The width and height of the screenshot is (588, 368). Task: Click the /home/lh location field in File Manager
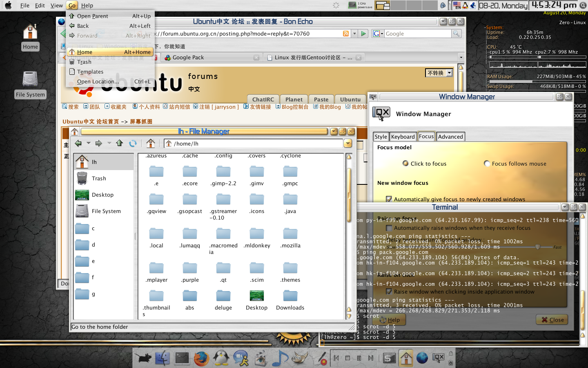254,144
